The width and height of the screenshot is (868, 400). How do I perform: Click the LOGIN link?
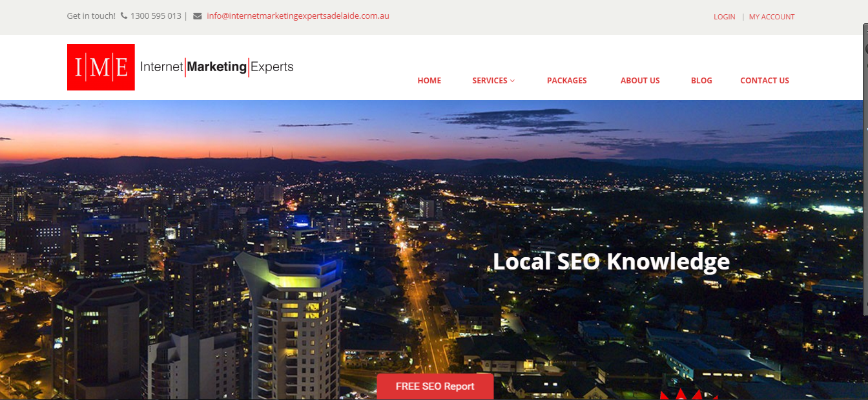(x=724, y=17)
